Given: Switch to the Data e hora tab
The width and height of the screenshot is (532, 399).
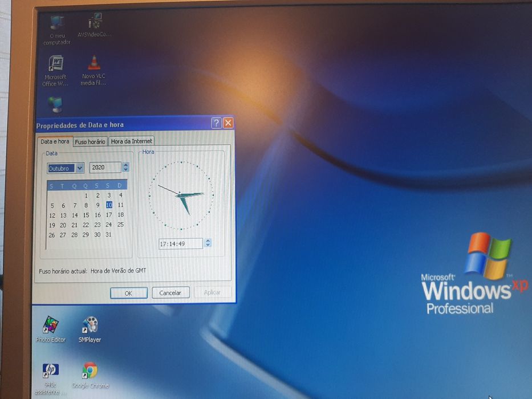Looking at the screenshot, I should coord(55,141).
